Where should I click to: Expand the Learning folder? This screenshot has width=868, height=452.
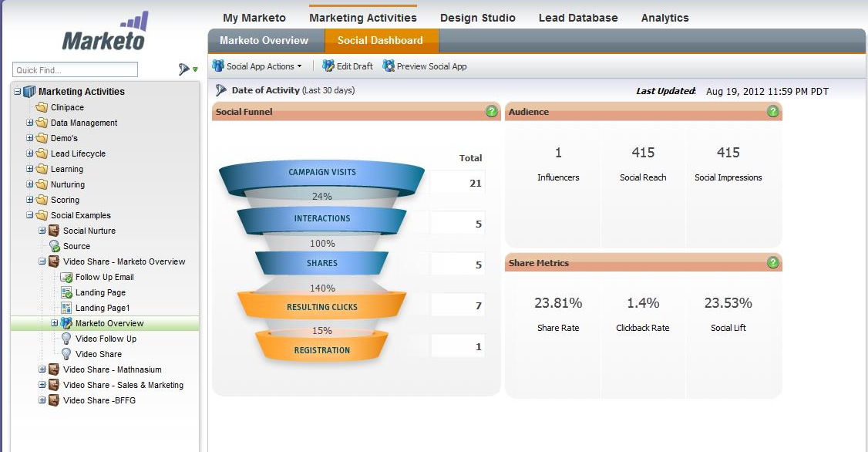coord(30,169)
